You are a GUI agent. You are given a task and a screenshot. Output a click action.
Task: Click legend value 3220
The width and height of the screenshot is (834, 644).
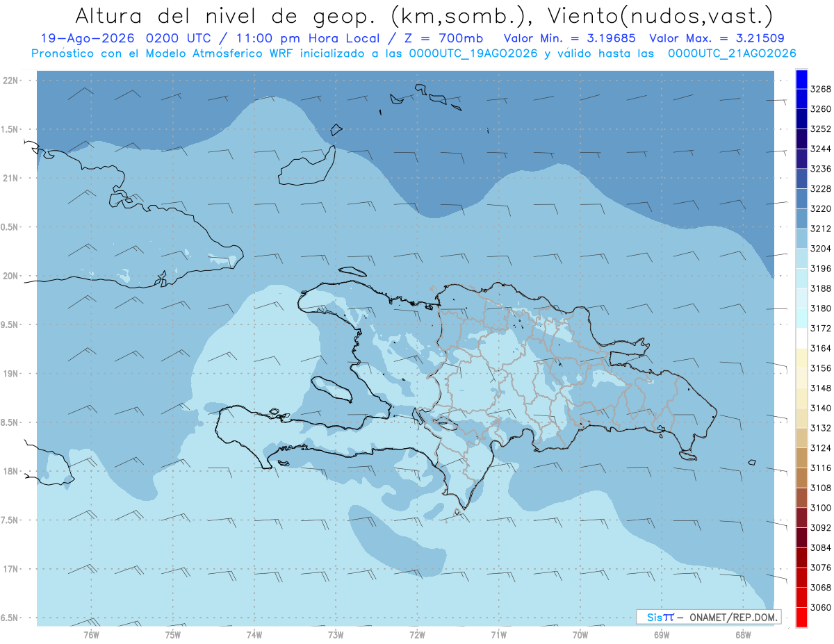coord(821,208)
